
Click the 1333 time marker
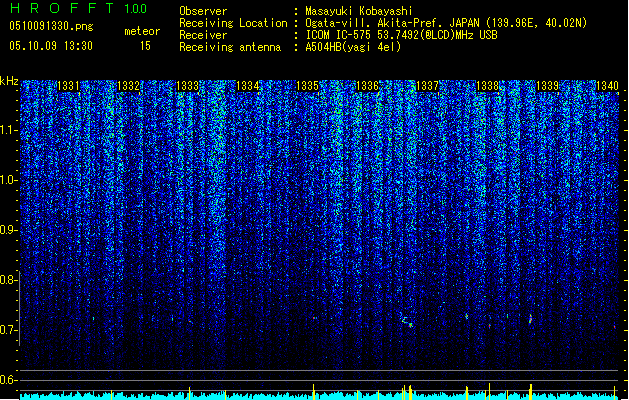click(x=188, y=86)
